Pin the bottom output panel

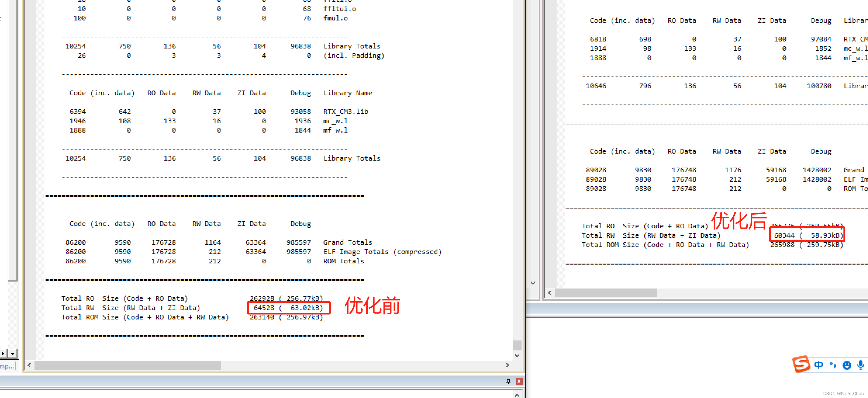(508, 381)
